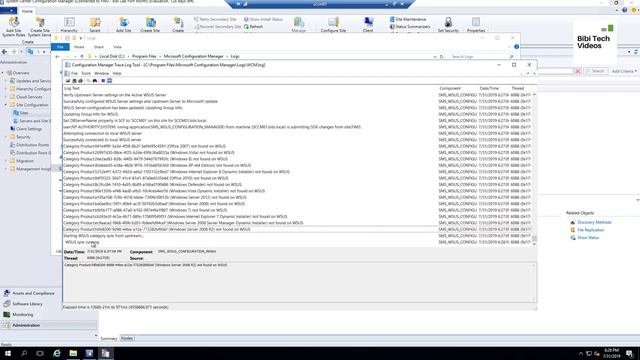
Task: Expand Migration tree node
Action: click(6, 161)
